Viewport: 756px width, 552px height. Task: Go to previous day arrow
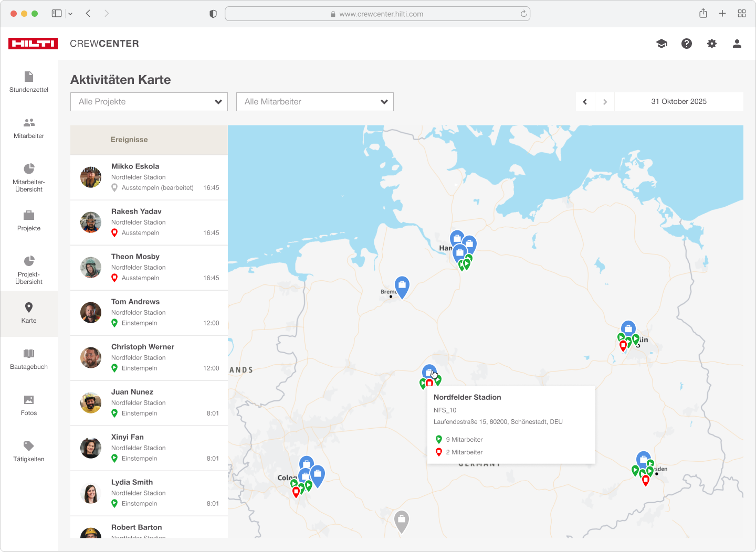coord(585,102)
